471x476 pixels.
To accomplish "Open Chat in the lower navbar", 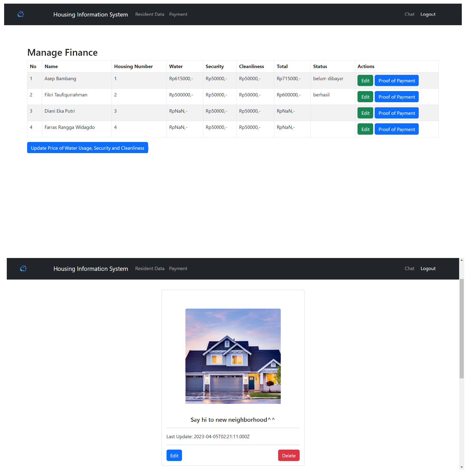I will coord(409,268).
